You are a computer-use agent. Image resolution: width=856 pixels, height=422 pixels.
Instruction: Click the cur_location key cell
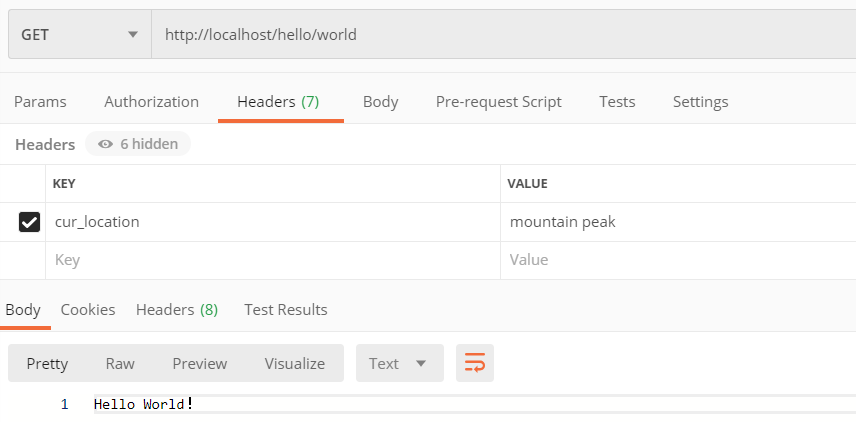pos(273,222)
